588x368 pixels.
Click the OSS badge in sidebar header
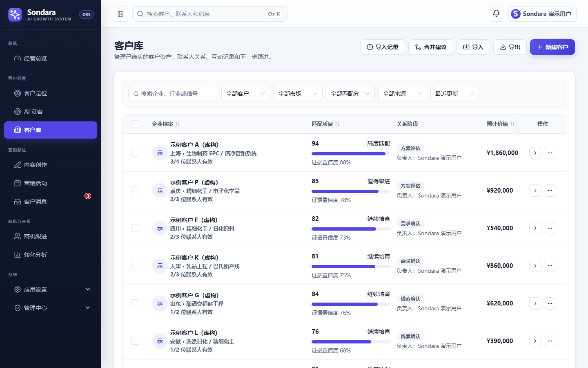point(87,15)
